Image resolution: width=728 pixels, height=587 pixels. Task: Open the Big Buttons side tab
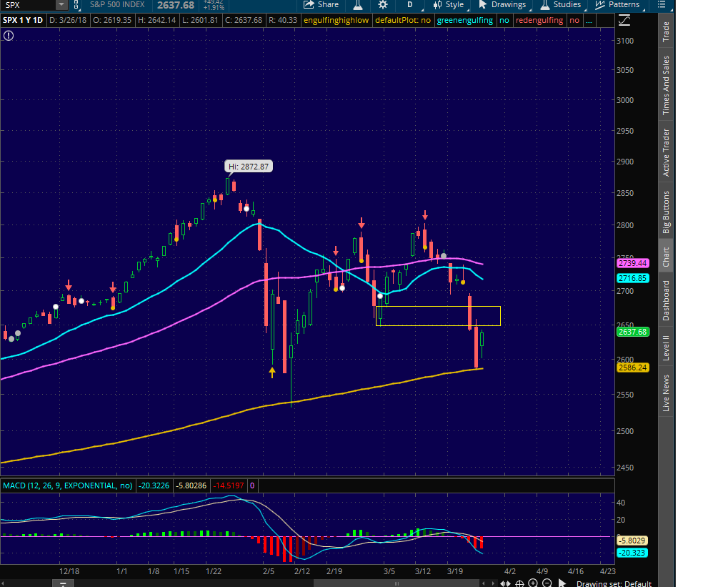666,212
